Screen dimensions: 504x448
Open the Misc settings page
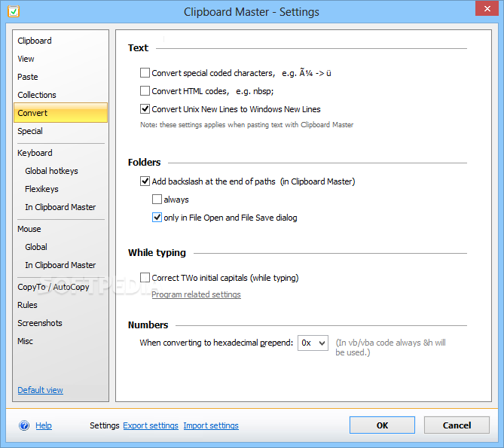tap(25, 341)
